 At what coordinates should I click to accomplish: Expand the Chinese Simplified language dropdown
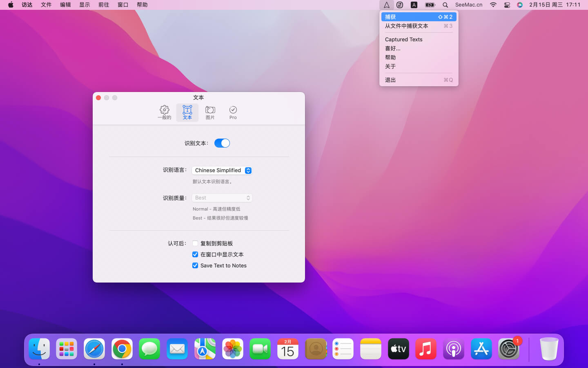pyautogui.click(x=222, y=171)
